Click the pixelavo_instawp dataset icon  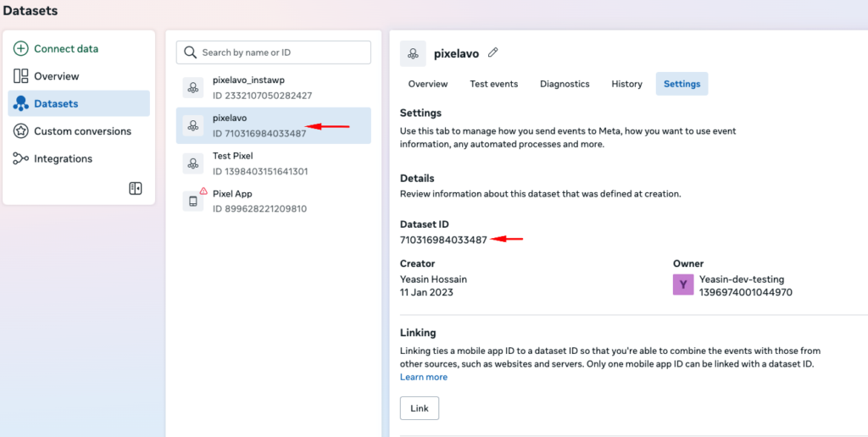point(193,89)
